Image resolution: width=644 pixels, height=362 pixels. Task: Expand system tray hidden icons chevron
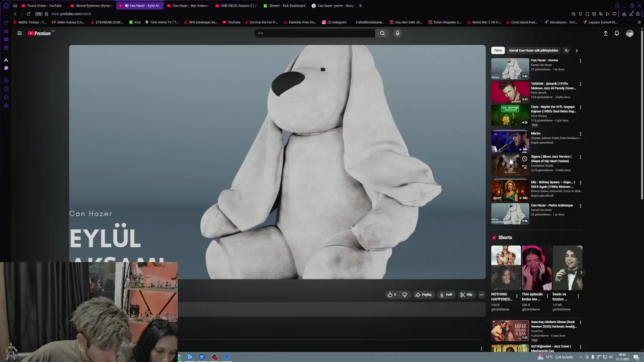coord(581,357)
